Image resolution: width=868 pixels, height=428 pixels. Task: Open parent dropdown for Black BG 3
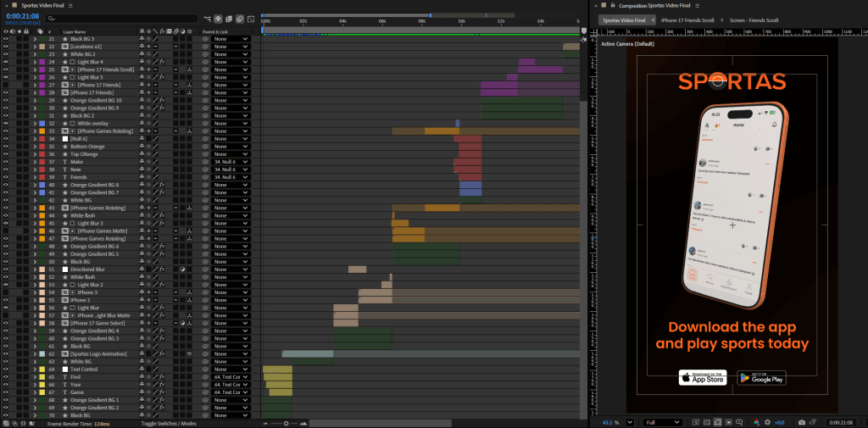(231, 39)
